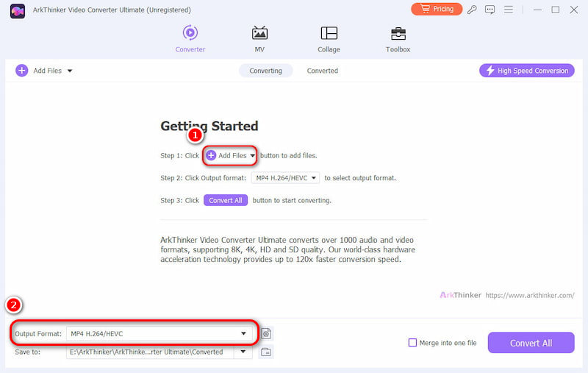The image size is (588, 373).
Task: Toggle Merge into one file checkbox
Action: (x=412, y=343)
